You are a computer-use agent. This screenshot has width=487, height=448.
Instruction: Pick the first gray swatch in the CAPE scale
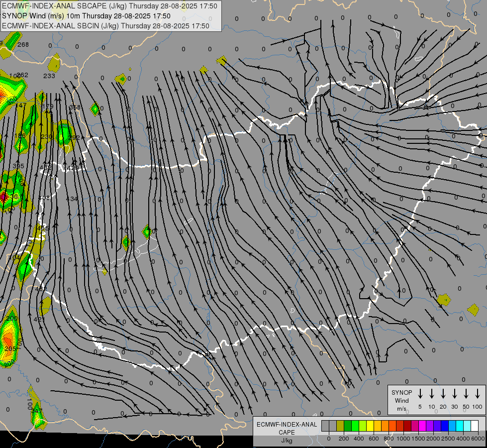(x=325, y=426)
